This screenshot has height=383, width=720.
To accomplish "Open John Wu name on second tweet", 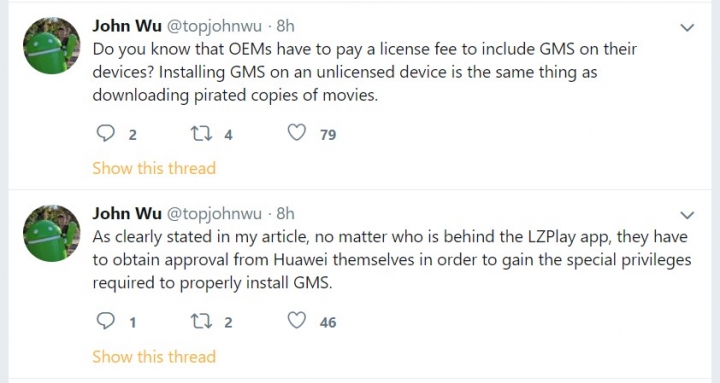I will 127,213.
